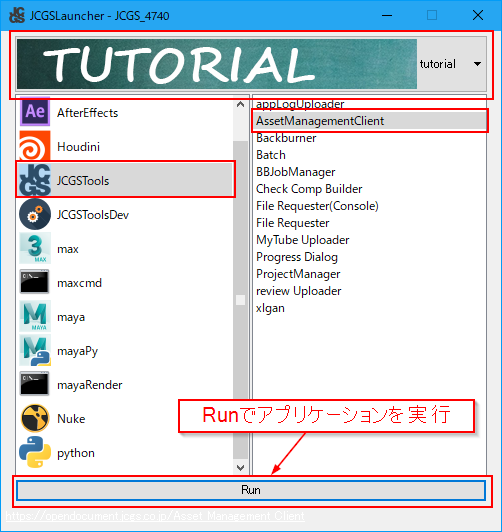The width and height of the screenshot is (502, 532).
Task: Select the maya label
Action: 71,317
